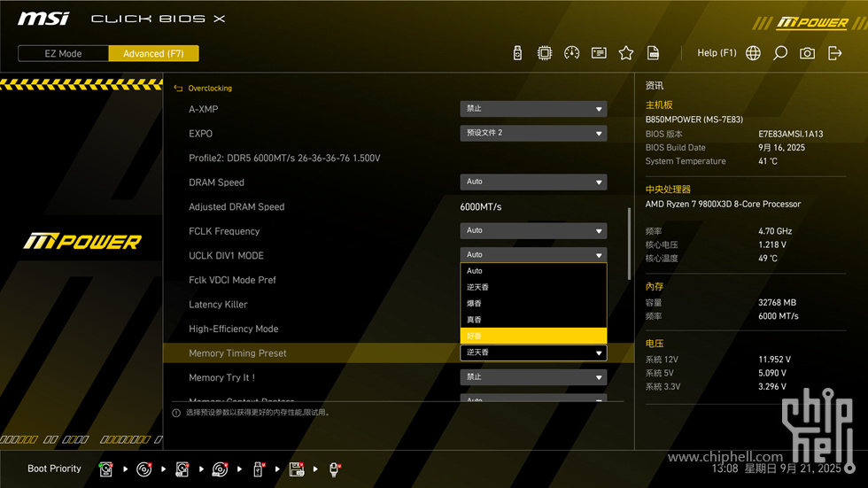
Task: Collapse the Memory Timing Preset dropdown
Action: point(533,352)
